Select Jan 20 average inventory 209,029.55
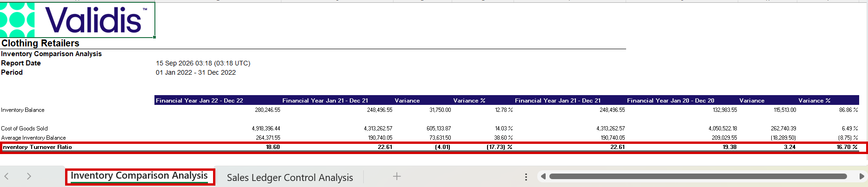 [725, 138]
